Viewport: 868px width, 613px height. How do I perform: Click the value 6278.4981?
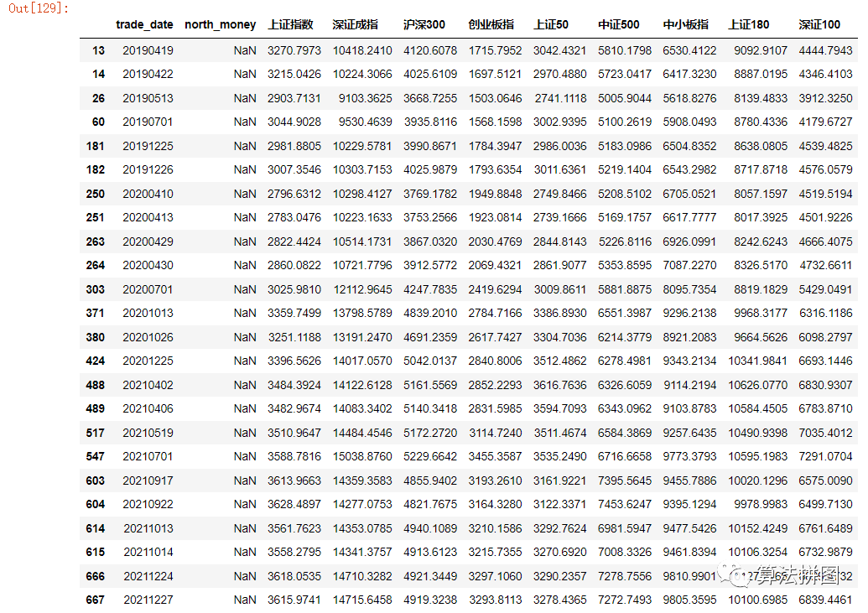click(625, 361)
